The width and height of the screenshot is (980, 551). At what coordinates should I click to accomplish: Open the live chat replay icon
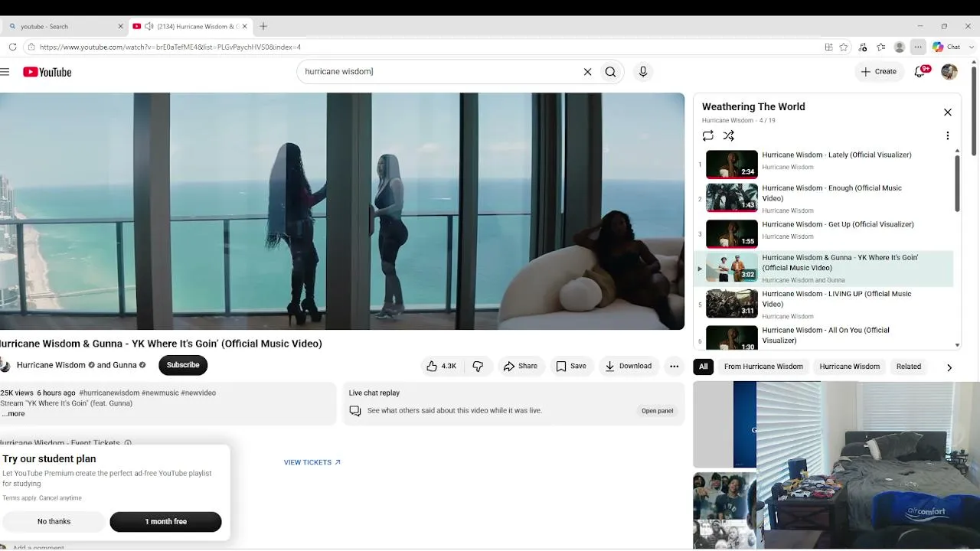354,411
